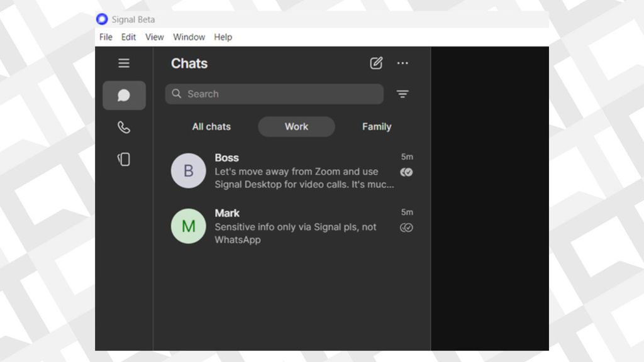Open the conversation with Boss
Screen dimensions: 644x362
(283, 171)
